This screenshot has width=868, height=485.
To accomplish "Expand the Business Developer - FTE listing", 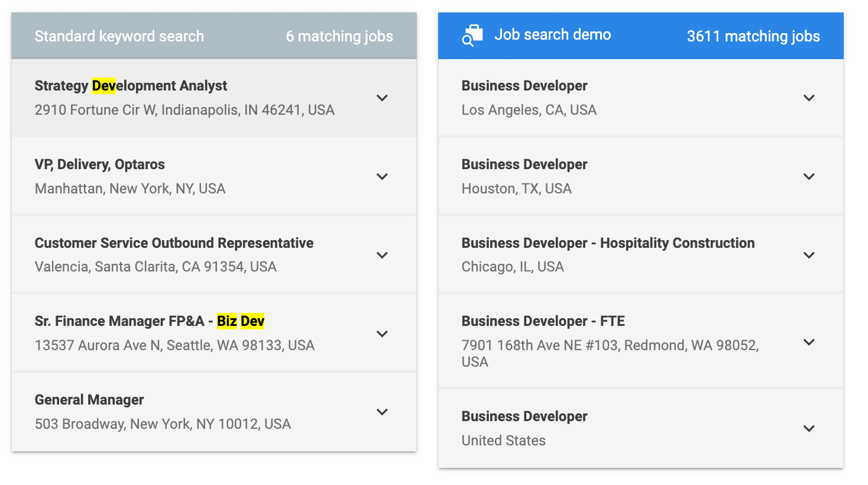I will pos(809,342).
